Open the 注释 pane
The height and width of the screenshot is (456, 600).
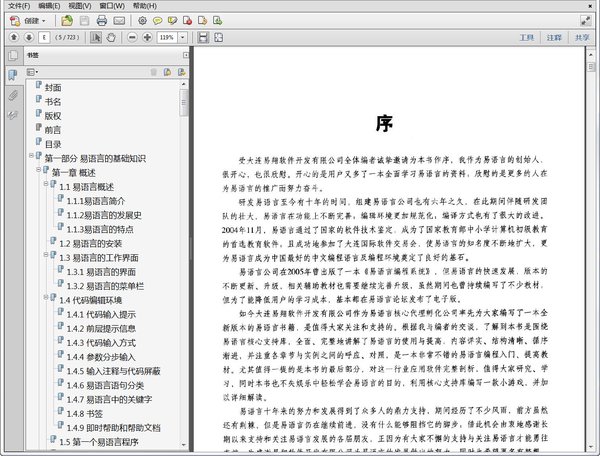click(x=554, y=37)
